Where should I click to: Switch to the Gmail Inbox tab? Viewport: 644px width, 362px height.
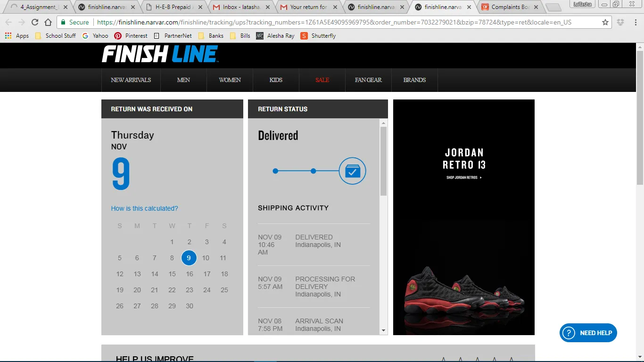point(239,7)
